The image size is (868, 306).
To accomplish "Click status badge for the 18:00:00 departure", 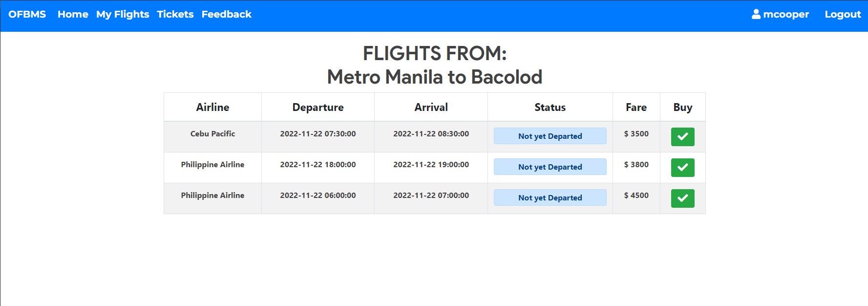I will click(550, 167).
